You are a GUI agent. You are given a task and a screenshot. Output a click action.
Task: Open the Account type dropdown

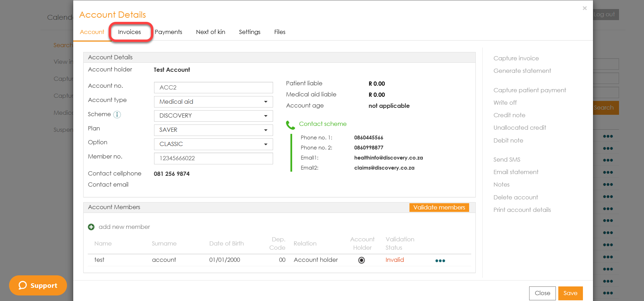tap(213, 102)
